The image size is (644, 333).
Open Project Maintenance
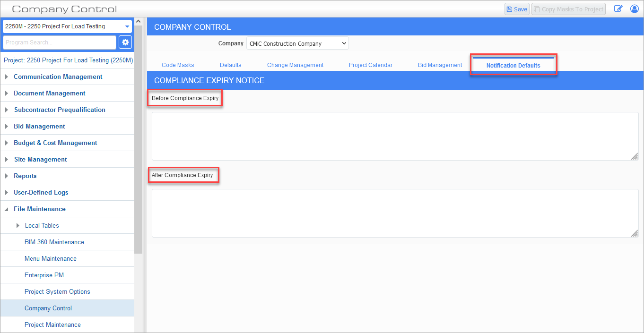tap(52, 324)
